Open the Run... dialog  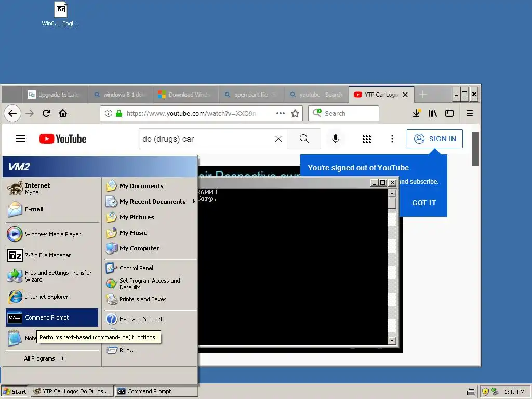[x=151, y=350]
